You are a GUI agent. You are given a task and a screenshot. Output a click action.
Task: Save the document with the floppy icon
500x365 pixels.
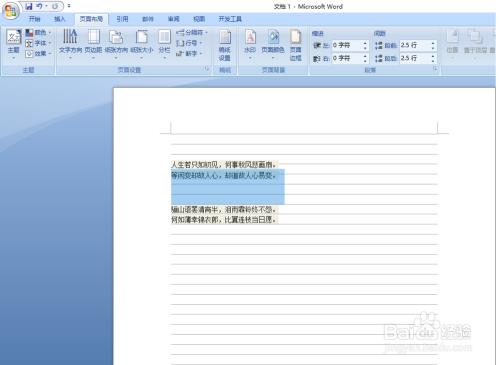coord(29,6)
